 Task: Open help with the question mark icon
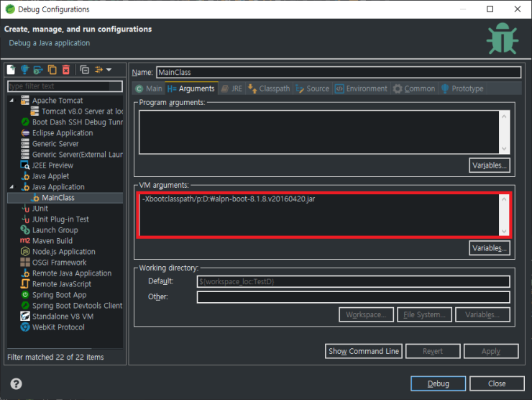tap(16, 383)
